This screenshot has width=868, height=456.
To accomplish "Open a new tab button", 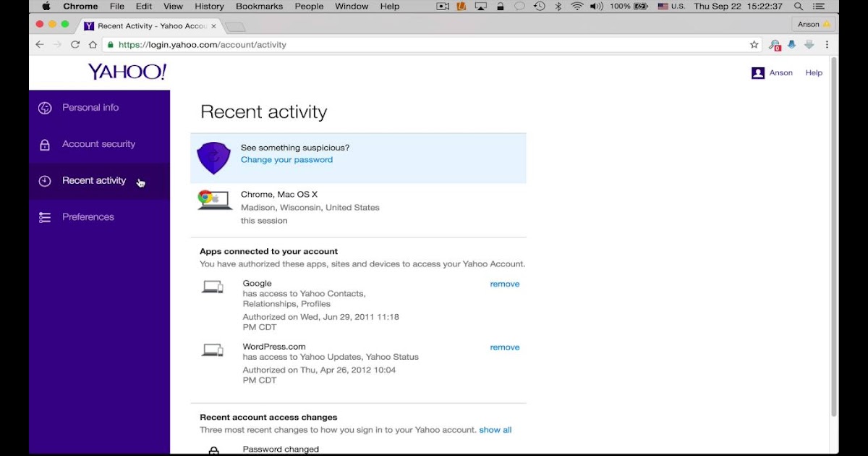I will click(236, 27).
